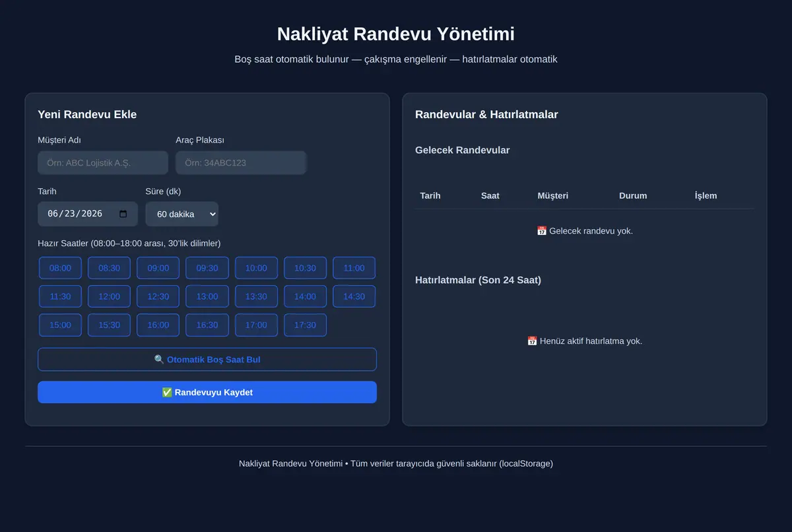Focus the Tarih date field

click(x=88, y=214)
